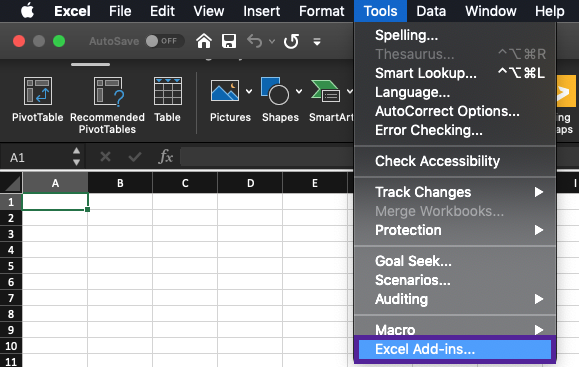The image size is (579, 367).
Task: Open the Undo history dropdown arrow
Action: (x=272, y=41)
